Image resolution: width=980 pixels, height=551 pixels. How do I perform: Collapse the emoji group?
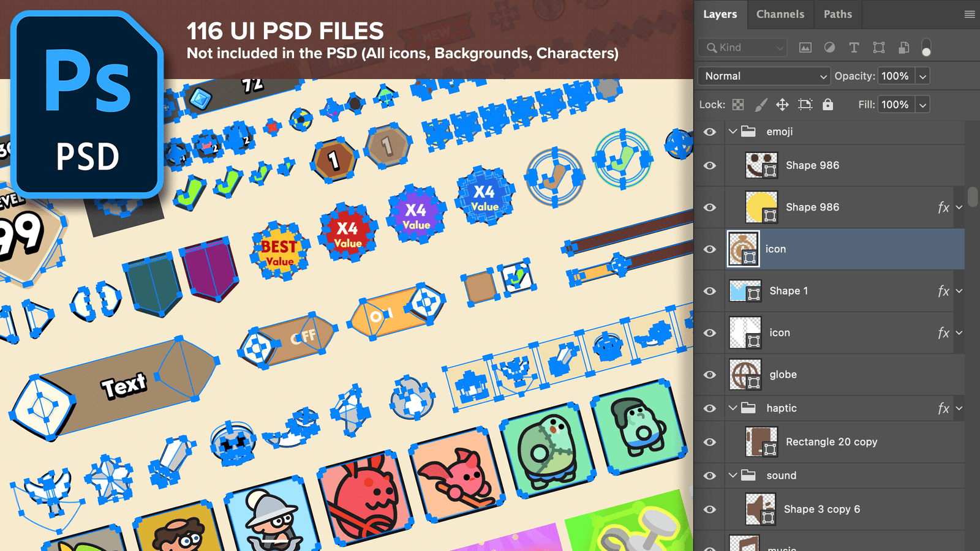[x=733, y=131]
